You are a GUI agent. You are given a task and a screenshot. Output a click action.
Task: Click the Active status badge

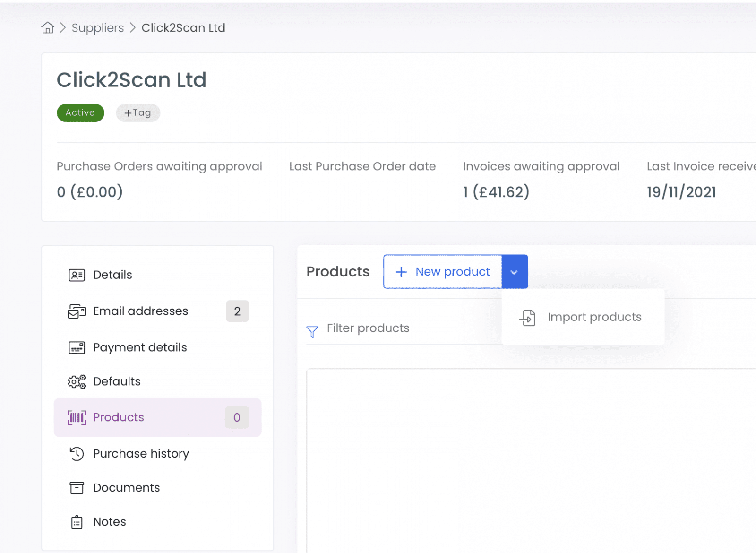click(80, 113)
